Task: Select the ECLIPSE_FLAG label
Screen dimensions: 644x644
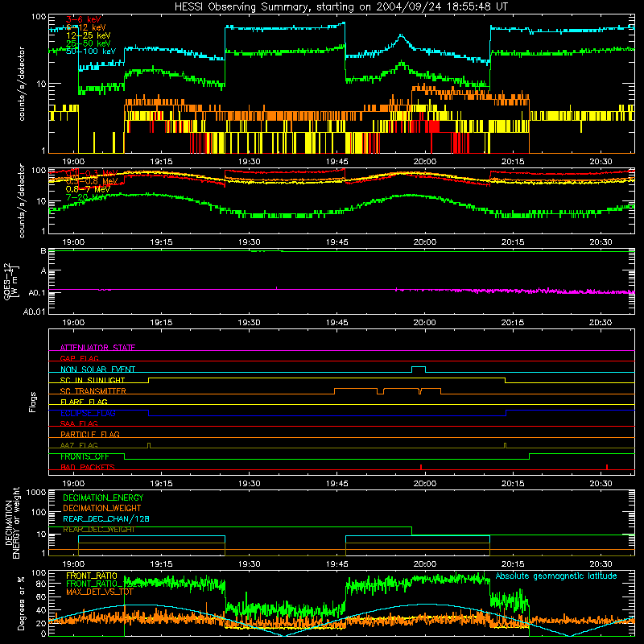Action: 88,413
